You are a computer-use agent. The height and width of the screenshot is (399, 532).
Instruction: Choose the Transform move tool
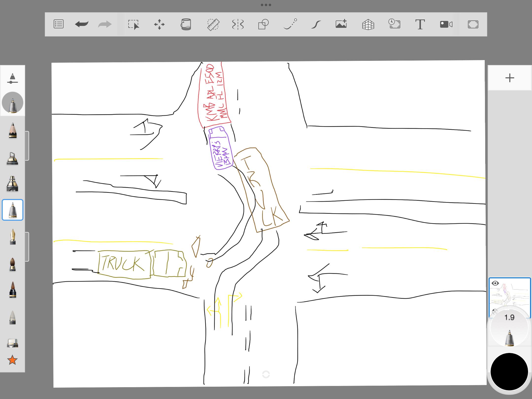point(159,24)
